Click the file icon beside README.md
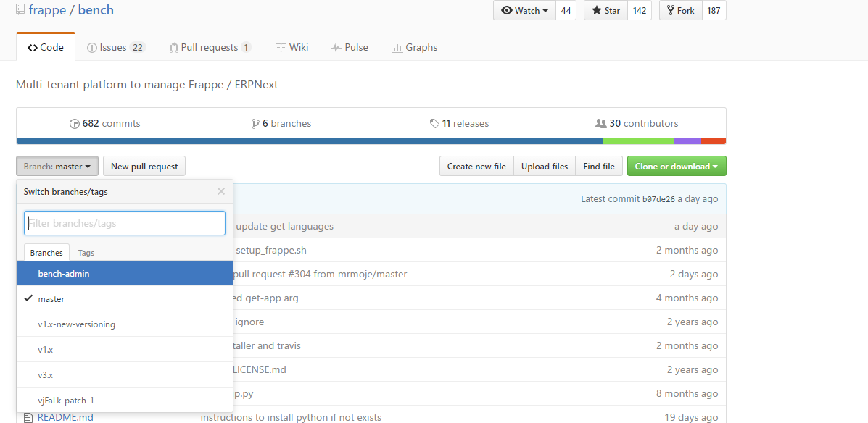The height and width of the screenshot is (423, 868). click(x=28, y=417)
